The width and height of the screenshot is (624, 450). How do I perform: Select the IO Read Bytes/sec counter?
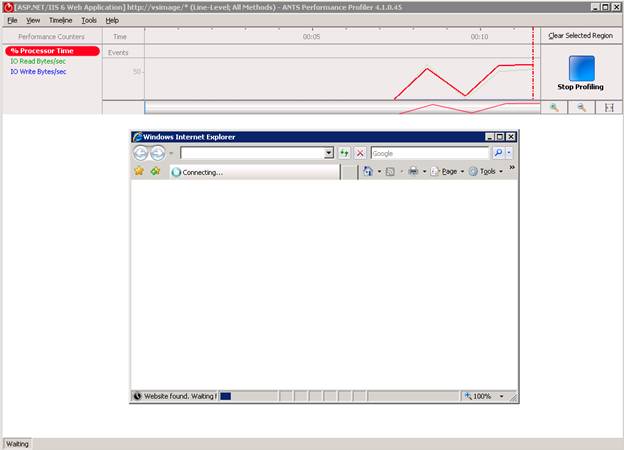point(38,61)
